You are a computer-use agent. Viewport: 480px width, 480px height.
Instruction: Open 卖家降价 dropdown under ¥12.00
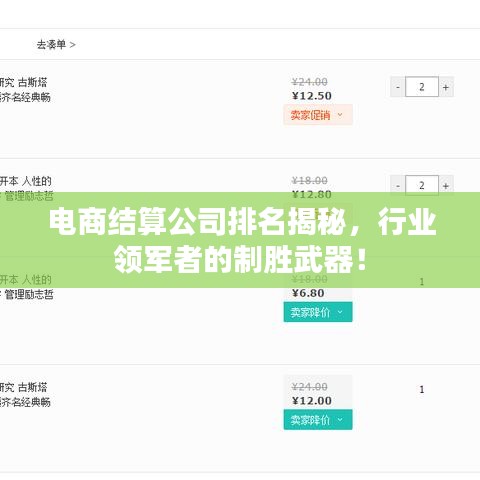tap(318, 420)
